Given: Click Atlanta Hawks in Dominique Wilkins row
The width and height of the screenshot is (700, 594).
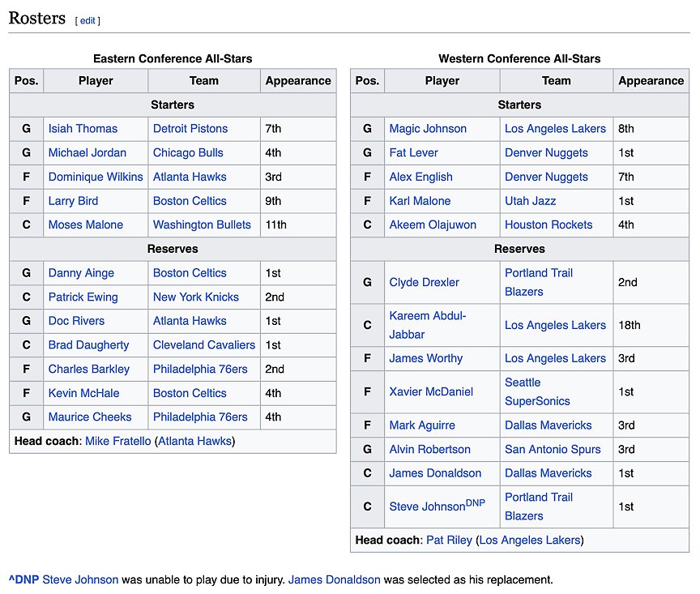Looking at the screenshot, I should tap(190, 177).
